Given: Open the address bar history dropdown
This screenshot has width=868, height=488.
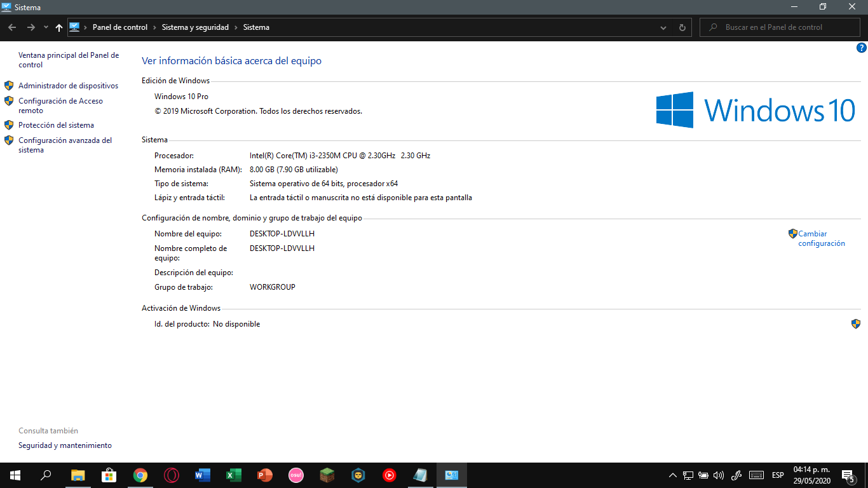Looking at the screenshot, I should point(663,27).
